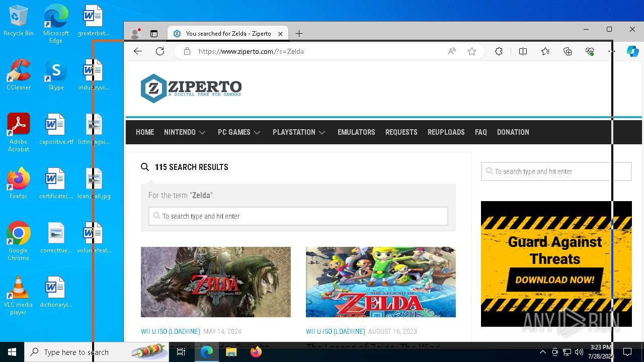The image size is (644, 362).
Task: Click WII U ISO (LOADIINE) link dated May 14, 2024
Action: click(171, 331)
